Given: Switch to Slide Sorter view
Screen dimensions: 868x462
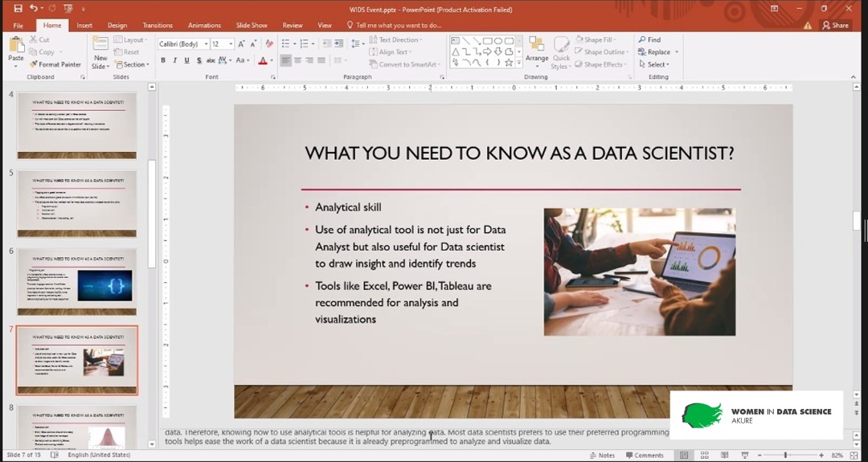Looking at the screenshot, I should (x=705, y=455).
